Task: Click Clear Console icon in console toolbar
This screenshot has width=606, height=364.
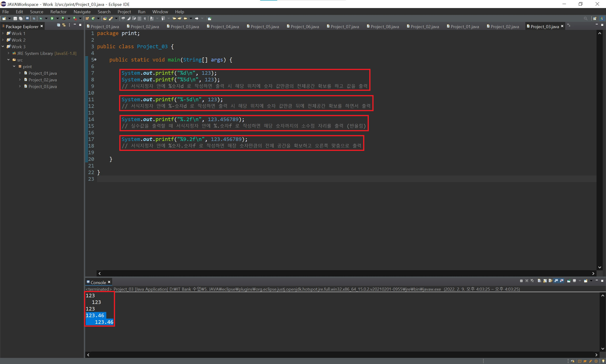Action: coord(539,281)
